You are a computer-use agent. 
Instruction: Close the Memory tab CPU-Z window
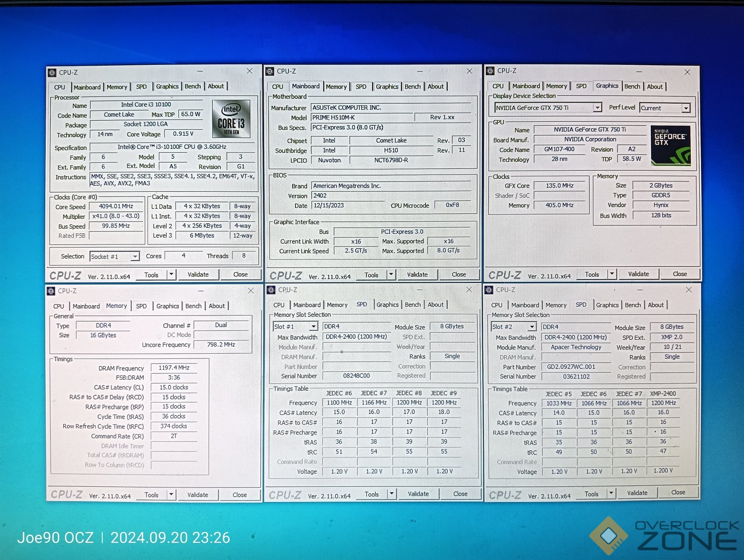[x=251, y=291]
